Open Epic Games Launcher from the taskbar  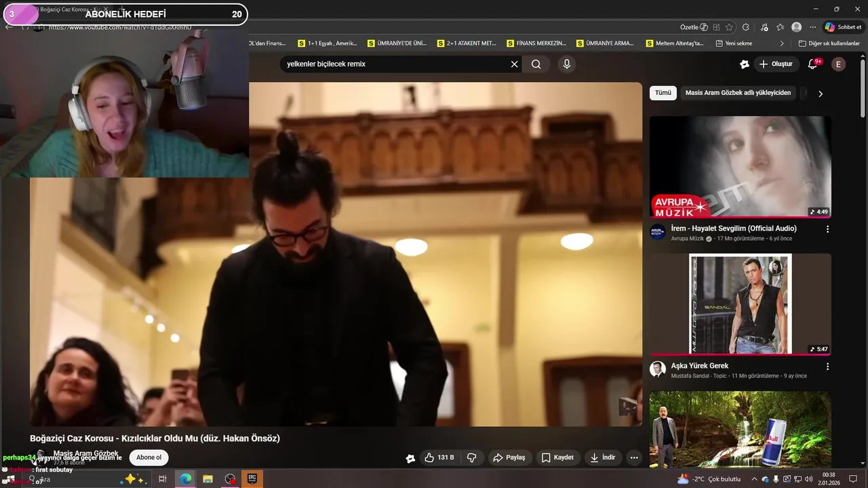point(252,479)
